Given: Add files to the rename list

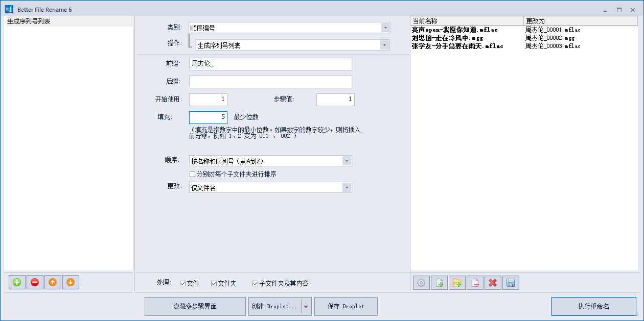Looking at the screenshot, I should click(x=439, y=283).
